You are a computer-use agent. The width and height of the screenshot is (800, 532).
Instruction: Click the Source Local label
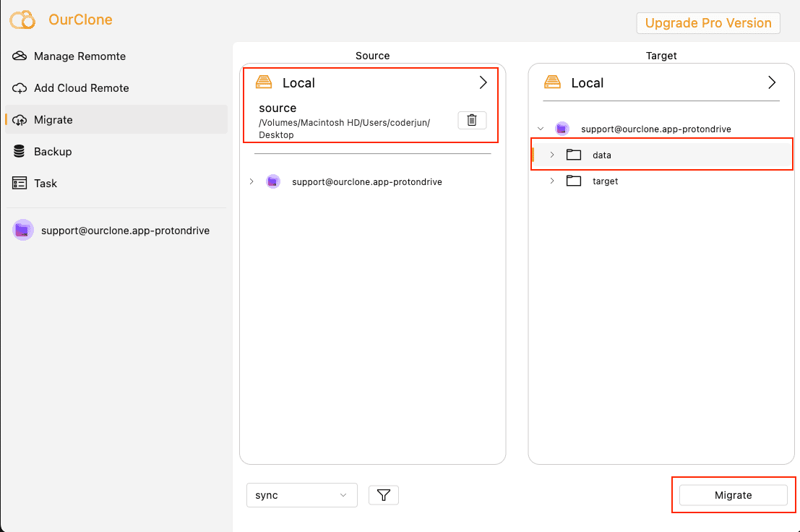298,82
